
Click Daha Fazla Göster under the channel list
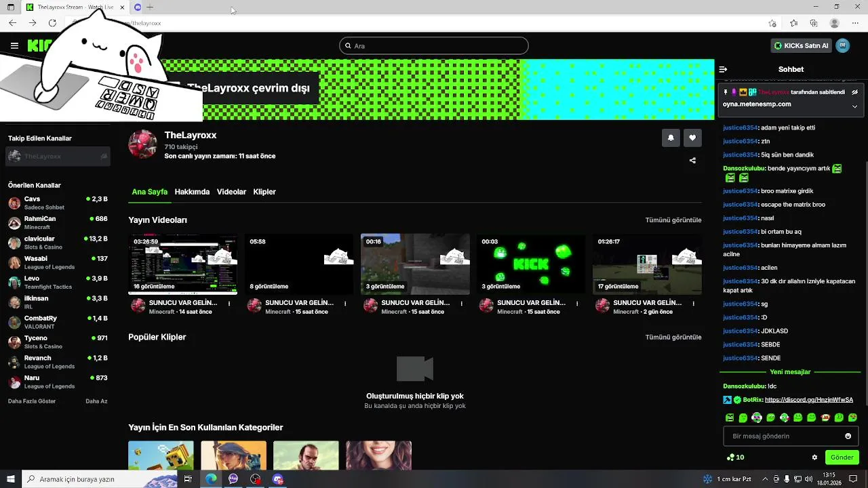coord(32,401)
